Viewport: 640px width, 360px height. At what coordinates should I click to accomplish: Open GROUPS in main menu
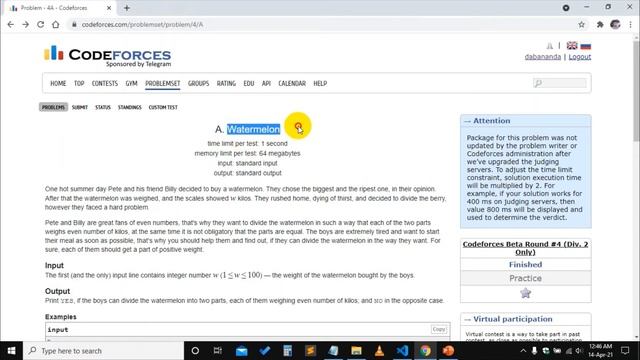point(198,83)
